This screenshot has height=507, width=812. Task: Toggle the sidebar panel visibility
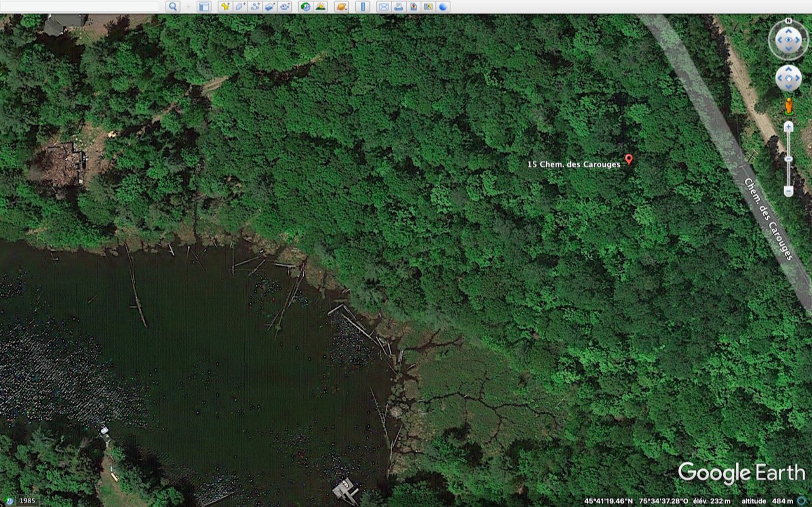coord(204,6)
